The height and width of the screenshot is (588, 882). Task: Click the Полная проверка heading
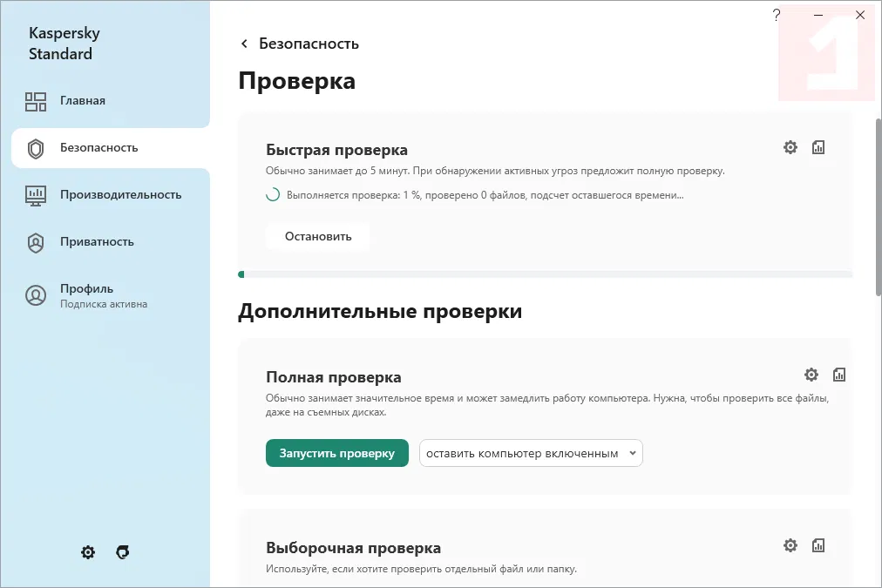[334, 377]
